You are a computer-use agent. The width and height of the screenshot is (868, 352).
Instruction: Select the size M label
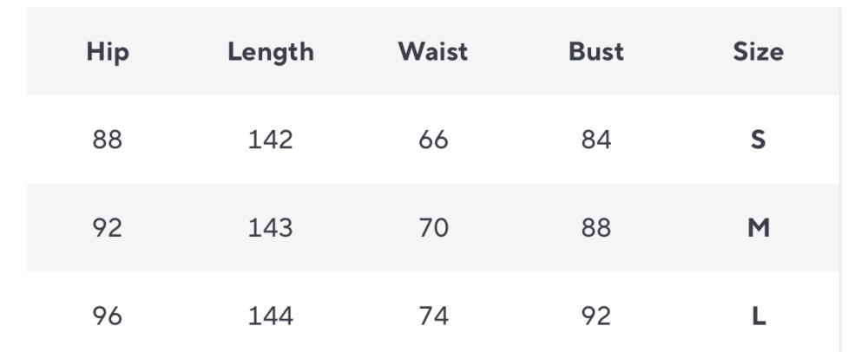coord(758,228)
